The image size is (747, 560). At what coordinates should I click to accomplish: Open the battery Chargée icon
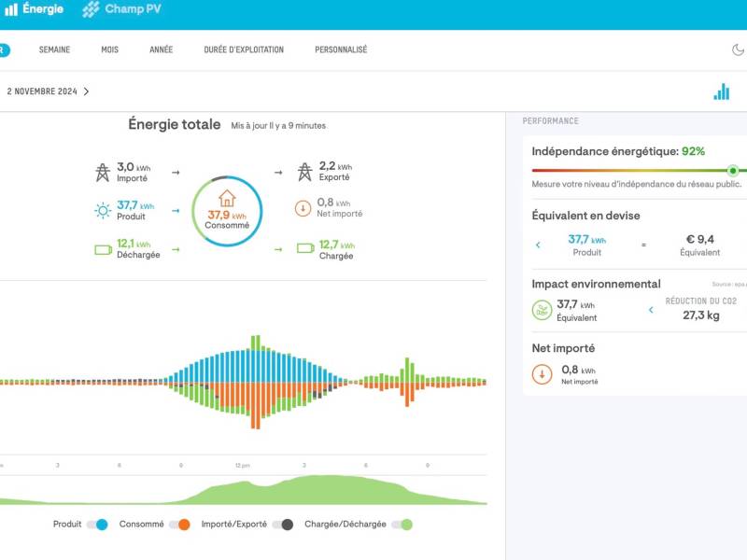click(x=303, y=248)
